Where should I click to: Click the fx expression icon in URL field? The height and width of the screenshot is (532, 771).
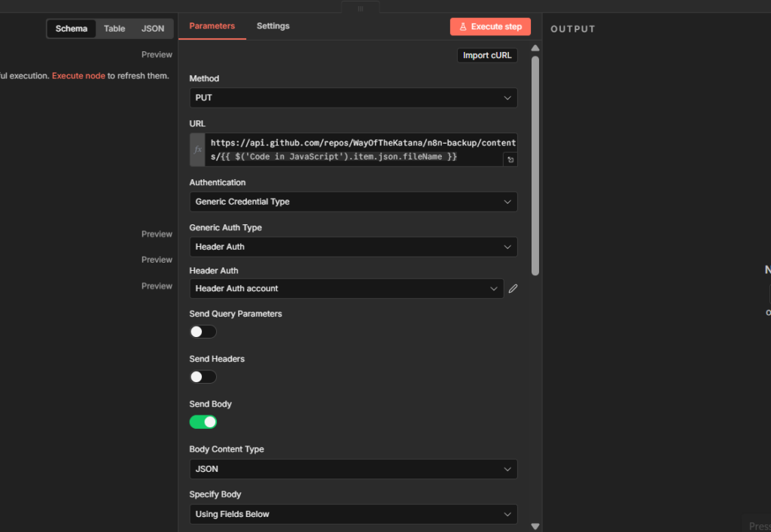(x=197, y=150)
